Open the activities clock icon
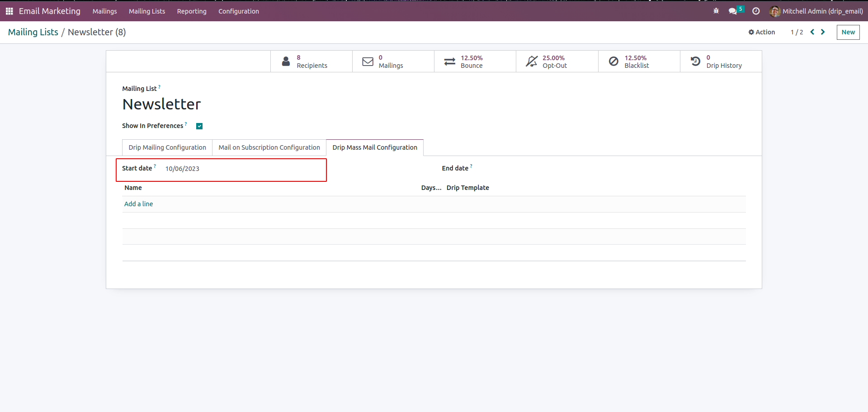The image size is (868, 412). 756,11
